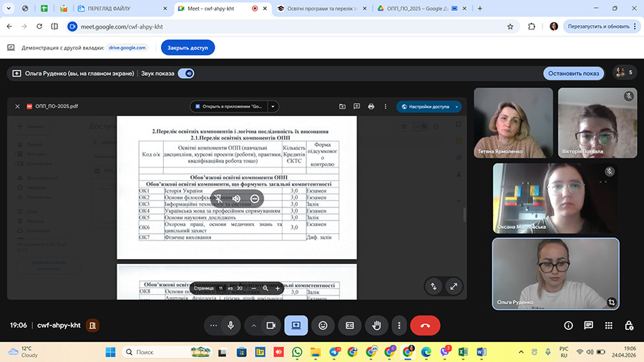Screen dimensions: 644x362
Task: Expand the open-with dropdown arrow in PDF viewer
Action: pyautogui.click(x=273, y=107)
